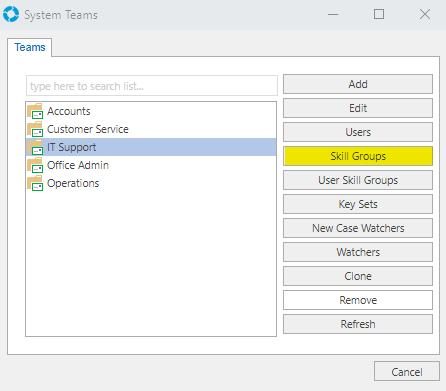Screen dimensions: 446x391
Task: Refresh the teams list
Action: (358, 324)
